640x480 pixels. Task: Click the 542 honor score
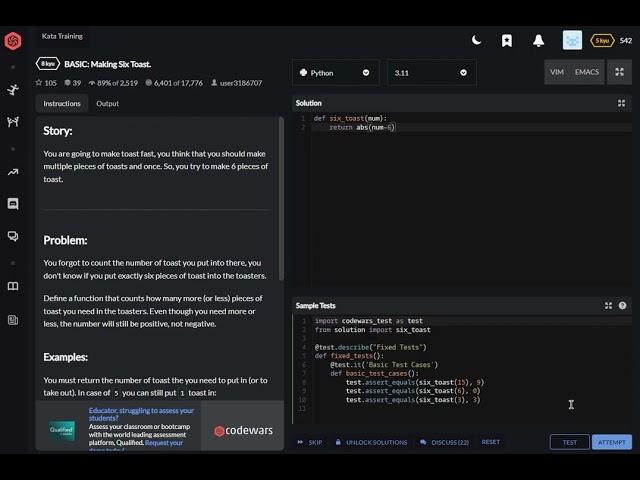click(626, 40)
